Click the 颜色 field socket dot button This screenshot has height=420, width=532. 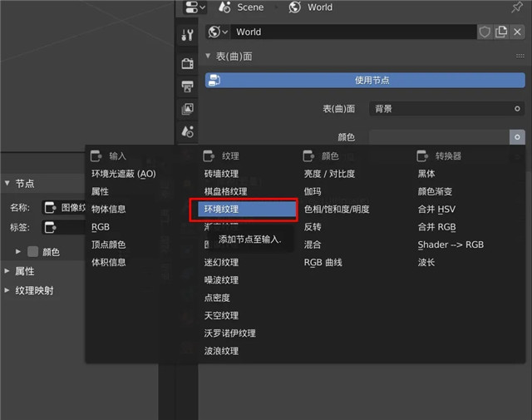tap(517, 137)
